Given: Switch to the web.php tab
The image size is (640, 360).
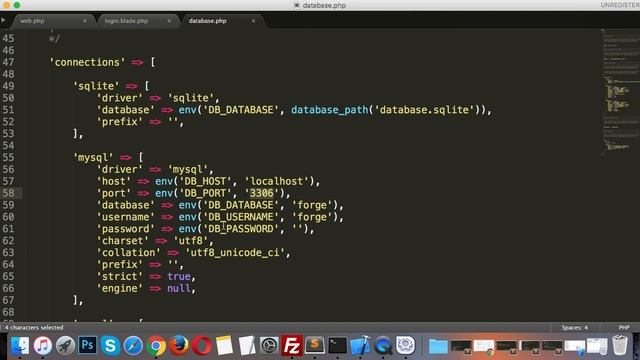Looking at the screenshot, I should point(32,20).
